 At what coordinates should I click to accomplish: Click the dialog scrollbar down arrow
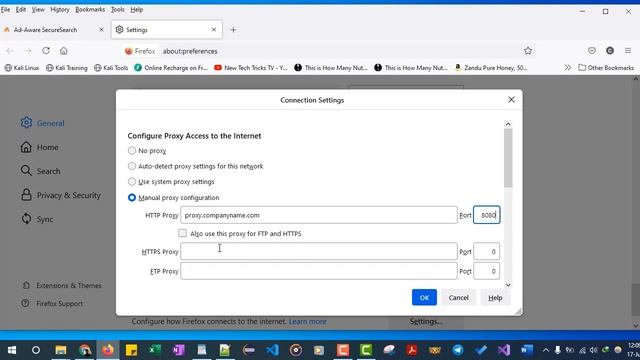(508, 285)
